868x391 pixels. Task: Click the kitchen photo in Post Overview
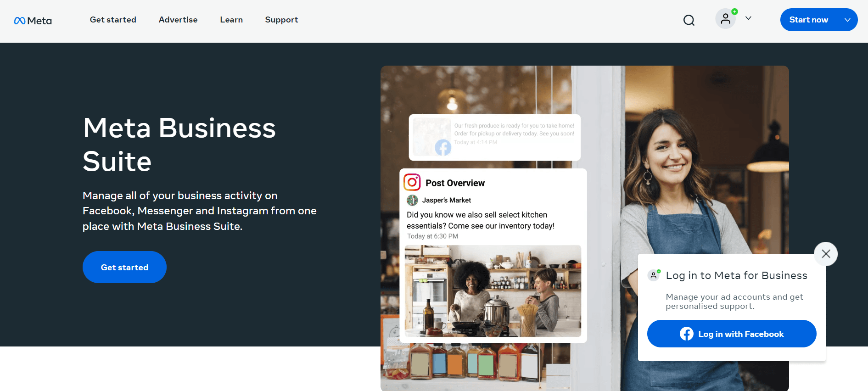[493, 291]
